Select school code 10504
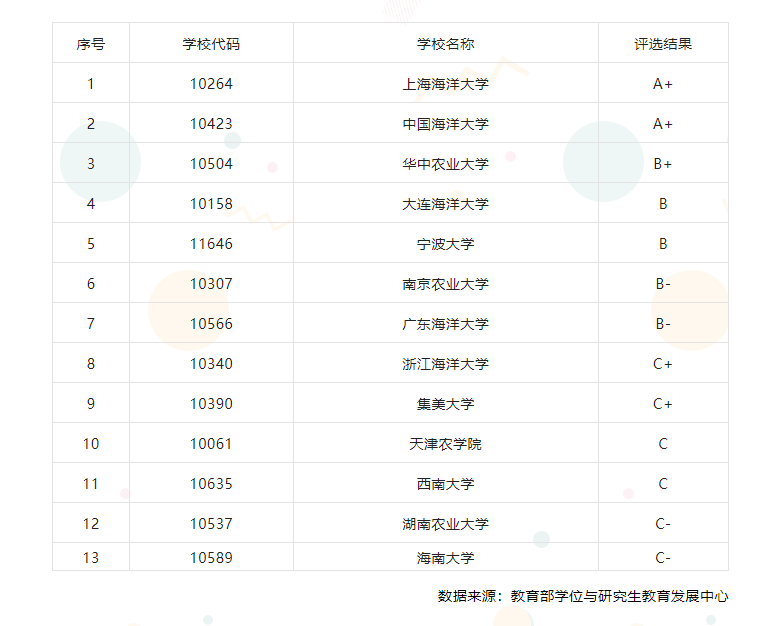 (211, 163)
